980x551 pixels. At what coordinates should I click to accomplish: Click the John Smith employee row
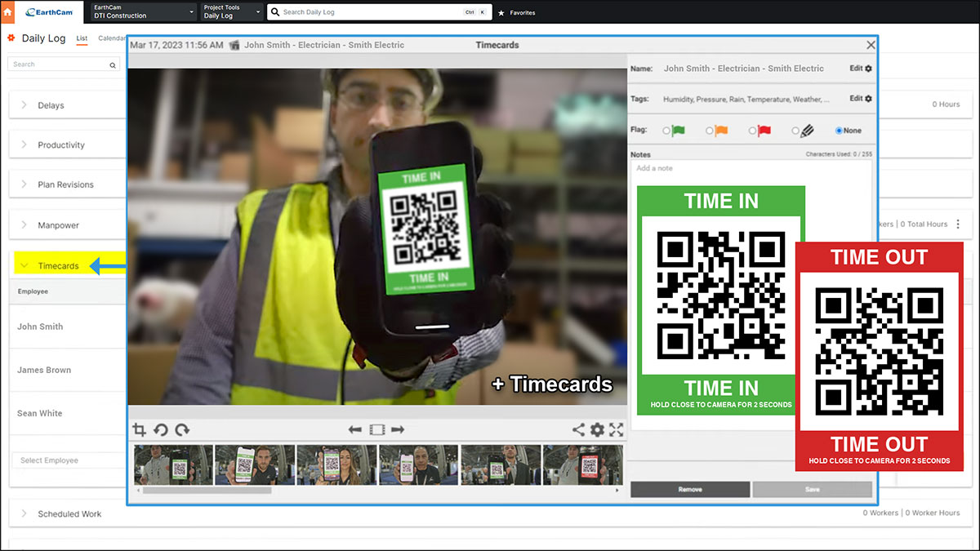(69, 327)
